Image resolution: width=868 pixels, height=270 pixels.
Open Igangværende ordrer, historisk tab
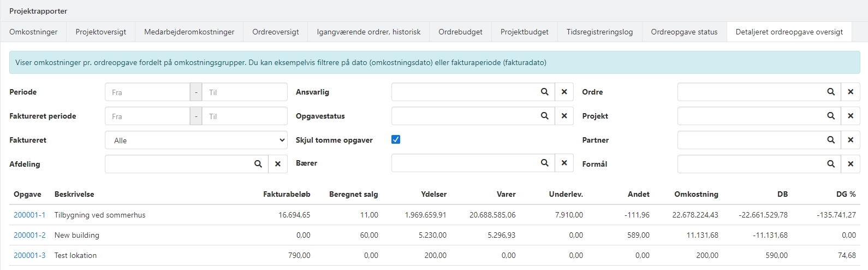369,32
